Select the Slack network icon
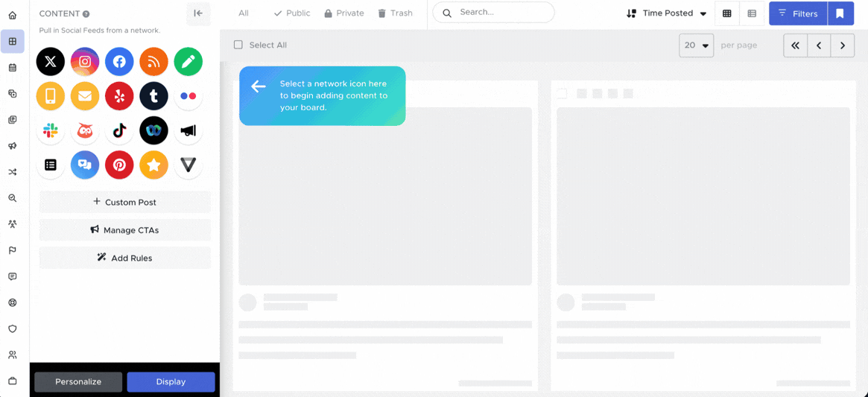Screen dimensions: 868x397 click(x=51, y=130)
